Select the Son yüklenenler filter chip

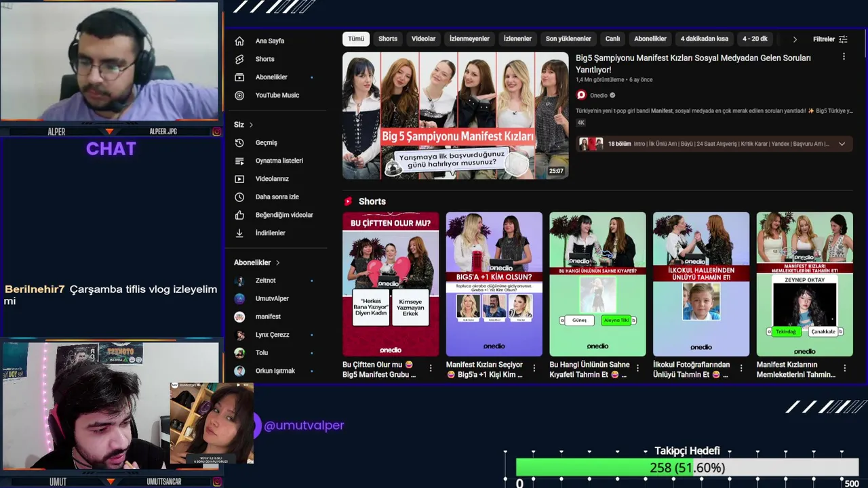pyautogui.click(x=568, y=39)
